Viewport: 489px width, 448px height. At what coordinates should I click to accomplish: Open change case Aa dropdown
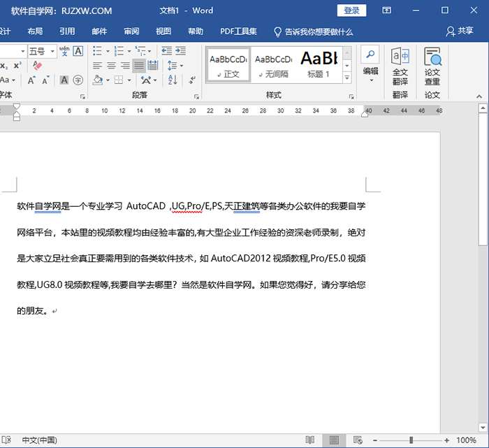[x=8, y=80]
